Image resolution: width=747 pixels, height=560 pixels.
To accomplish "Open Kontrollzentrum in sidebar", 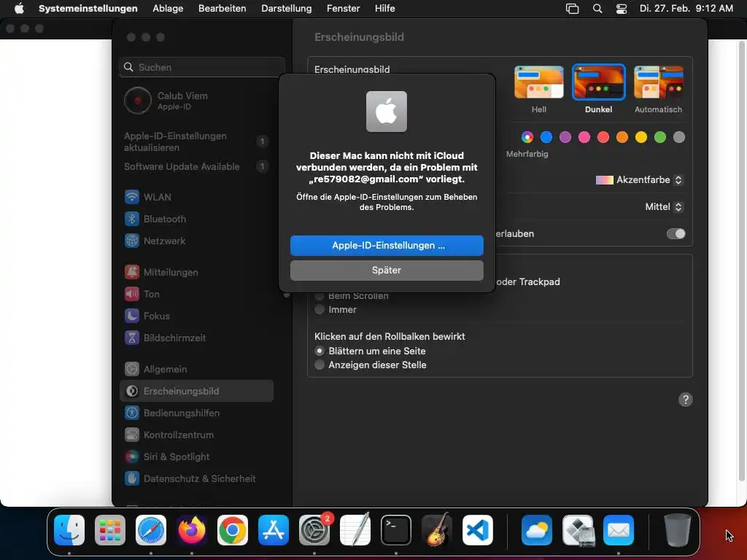I will pos(196,435).
